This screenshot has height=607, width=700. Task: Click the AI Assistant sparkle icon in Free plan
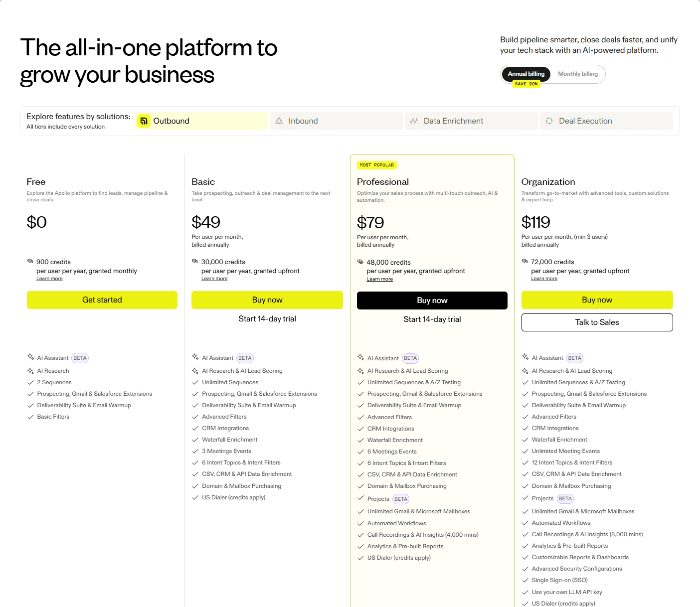click(31, 357)
